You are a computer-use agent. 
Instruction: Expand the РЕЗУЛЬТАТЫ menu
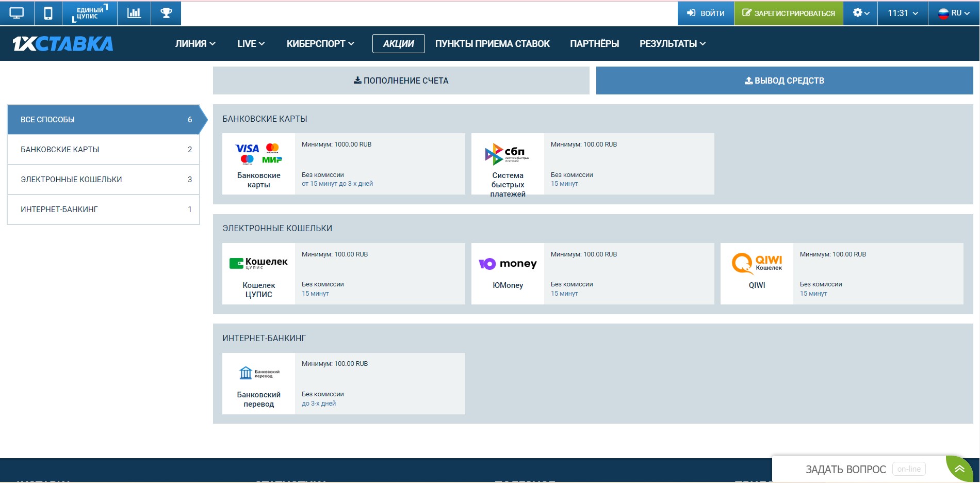click(x=673, y=44)
